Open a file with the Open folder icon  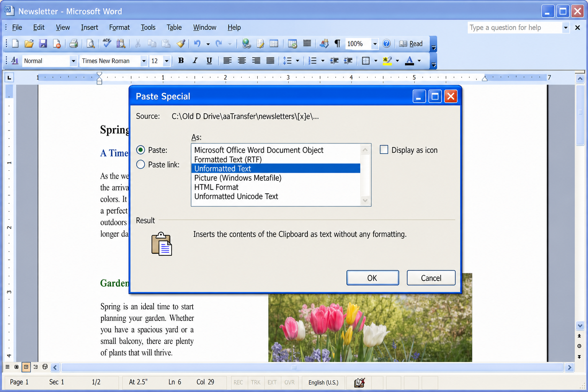(29, 44)
